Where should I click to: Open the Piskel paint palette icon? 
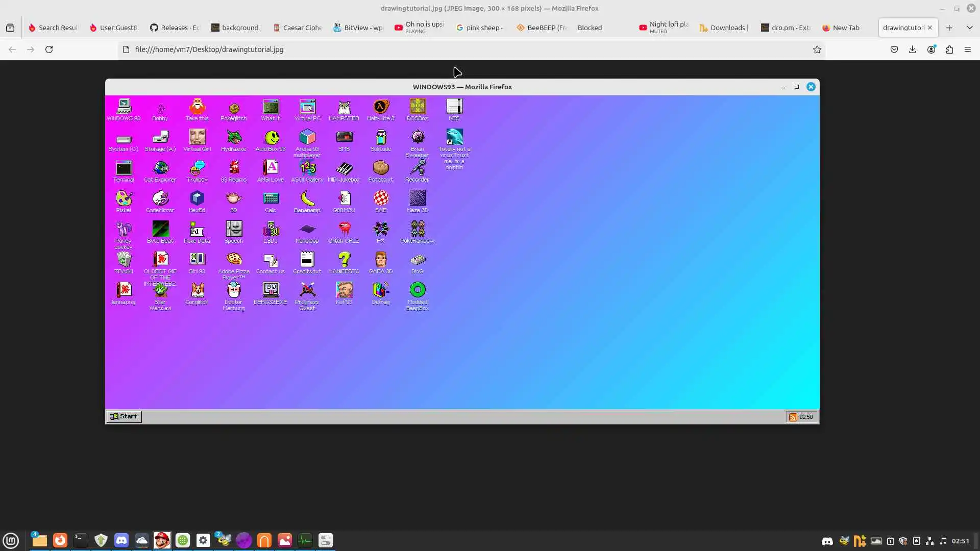[124, 199]
